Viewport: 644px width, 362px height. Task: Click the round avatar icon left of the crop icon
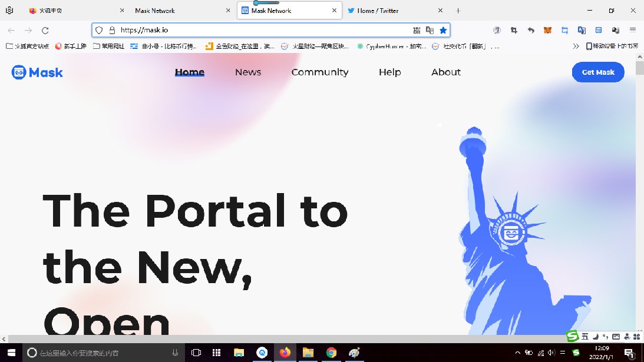[x=497, y=30]
